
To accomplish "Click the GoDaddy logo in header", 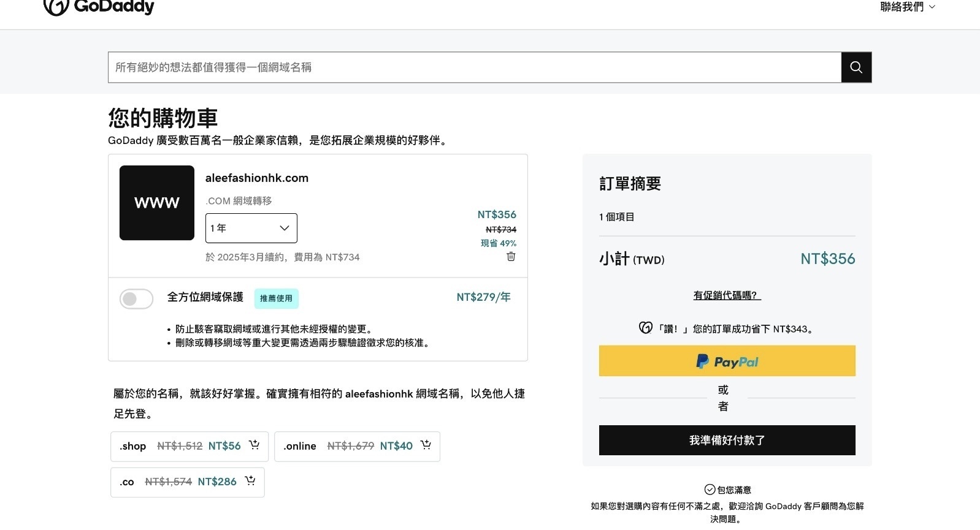I will (x=99, y=7).
